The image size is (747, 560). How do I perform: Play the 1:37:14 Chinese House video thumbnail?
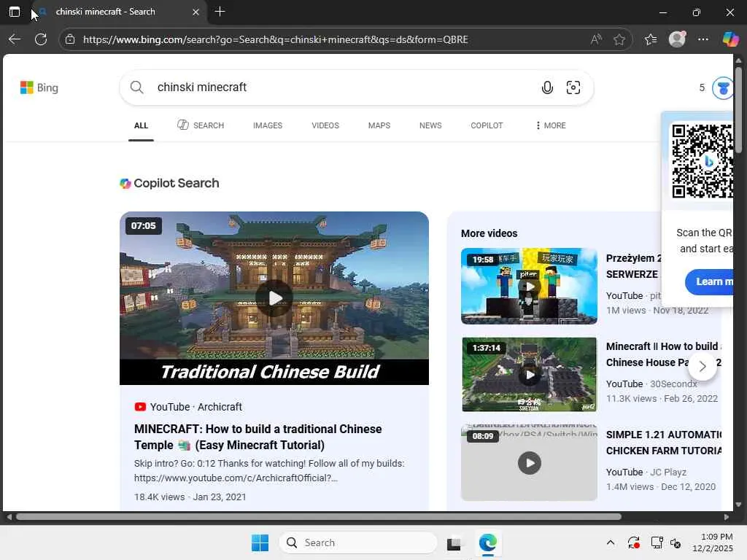tap(529, 375)
